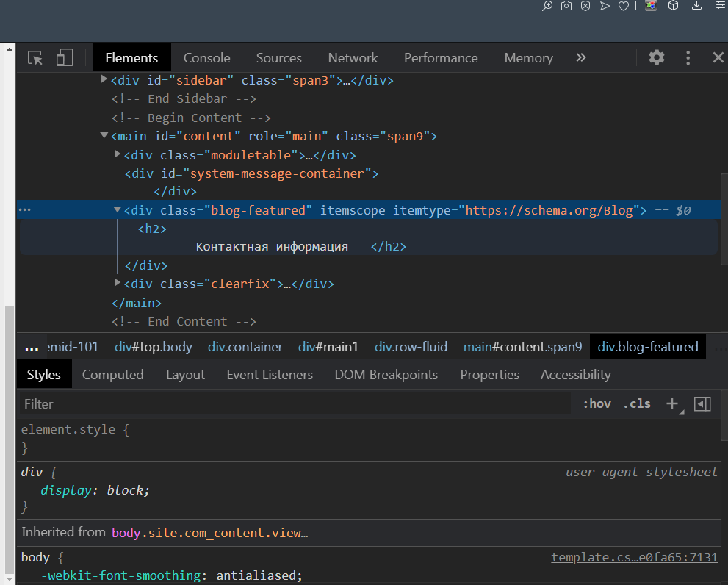
Task: Click the element.style rule line
Action: [75, 429]
